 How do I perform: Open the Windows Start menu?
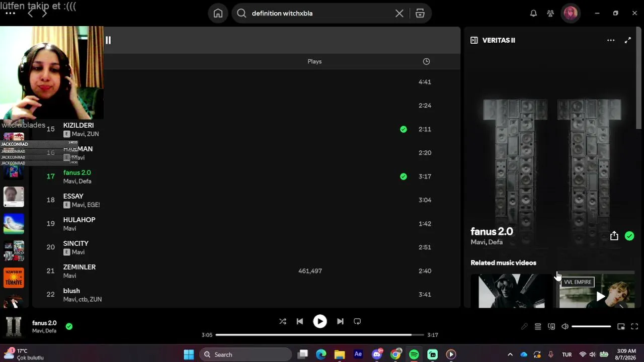click(x=189, y=354)
